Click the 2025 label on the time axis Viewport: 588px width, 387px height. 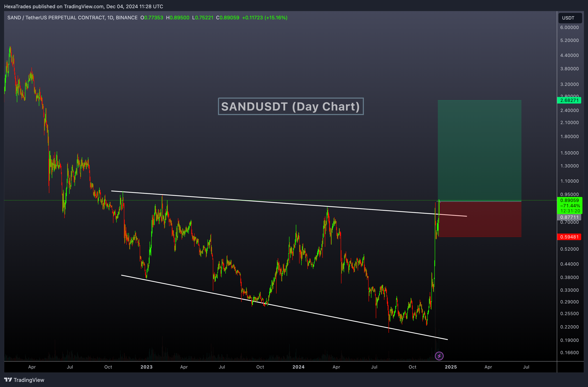pos(451,367)
